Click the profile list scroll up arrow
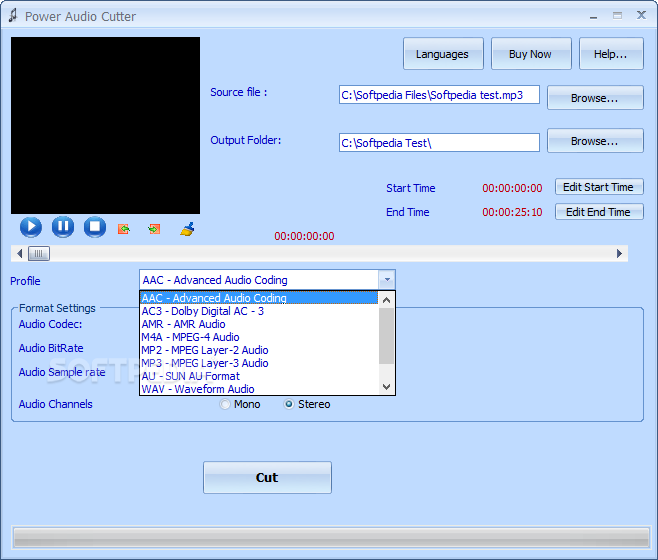Viewport: 658px width, 560px height. pyautogui.click(x=386, y=300)
